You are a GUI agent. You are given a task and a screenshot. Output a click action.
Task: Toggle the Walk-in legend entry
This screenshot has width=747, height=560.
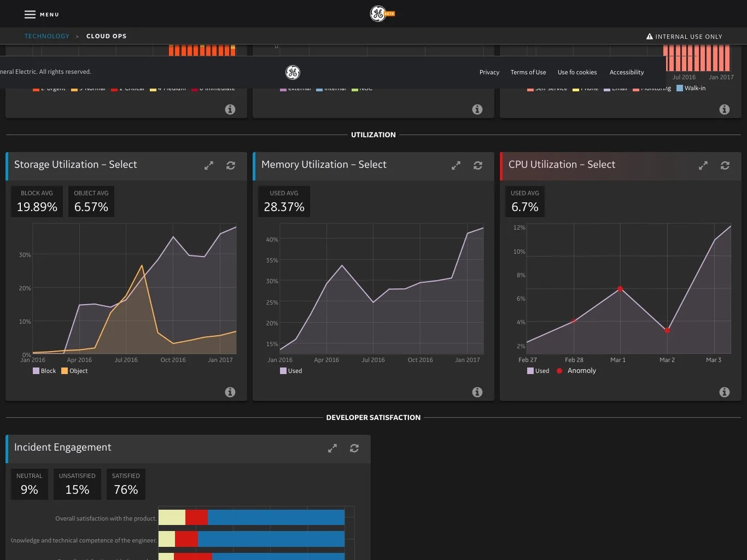(x=691, y=88)
